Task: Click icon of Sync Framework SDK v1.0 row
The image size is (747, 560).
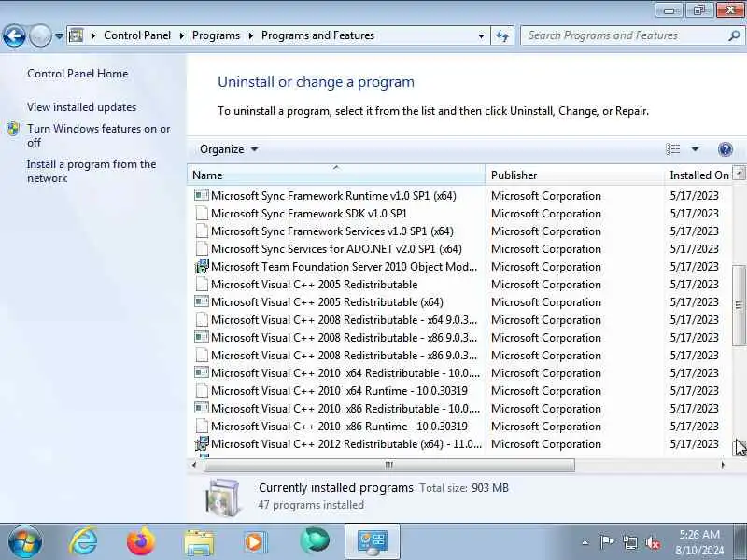Action: [x=202, y=214]
